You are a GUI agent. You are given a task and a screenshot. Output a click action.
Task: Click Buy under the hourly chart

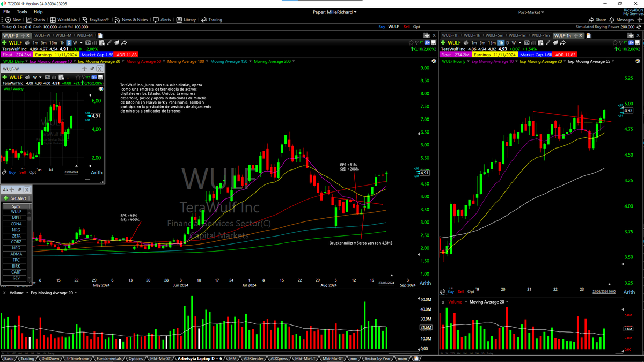[450, 292]
